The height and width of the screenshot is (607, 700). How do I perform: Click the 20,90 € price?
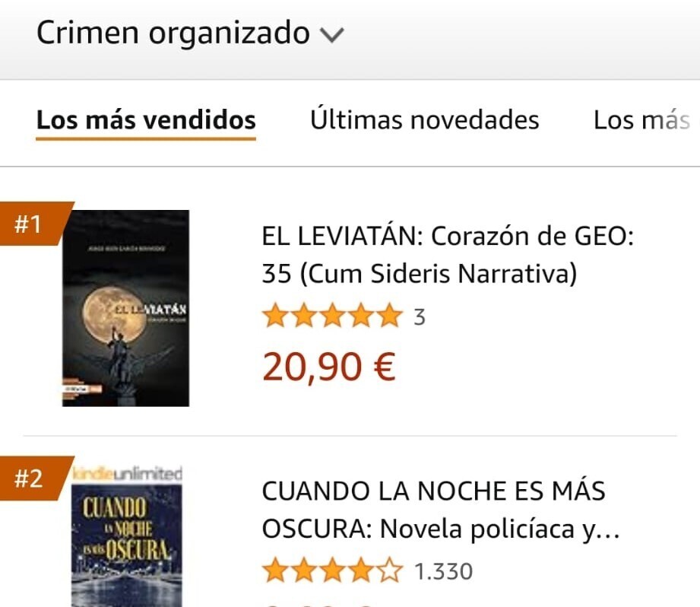[x=329, y=367]
